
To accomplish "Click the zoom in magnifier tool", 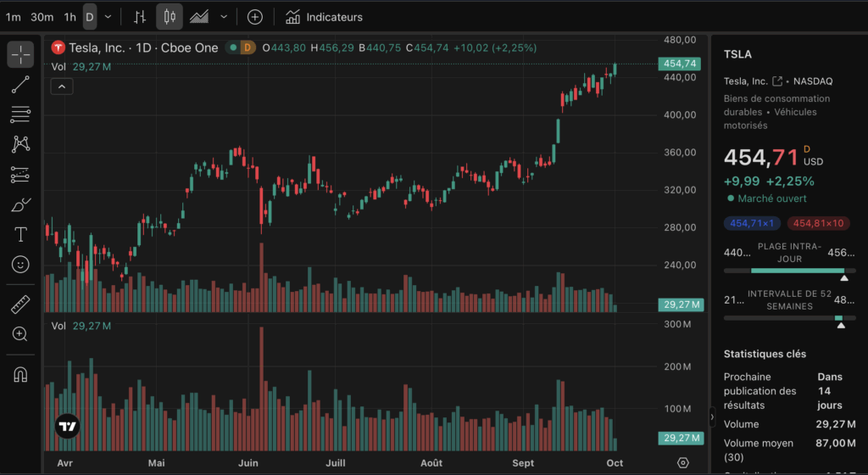I will point(20,334).
